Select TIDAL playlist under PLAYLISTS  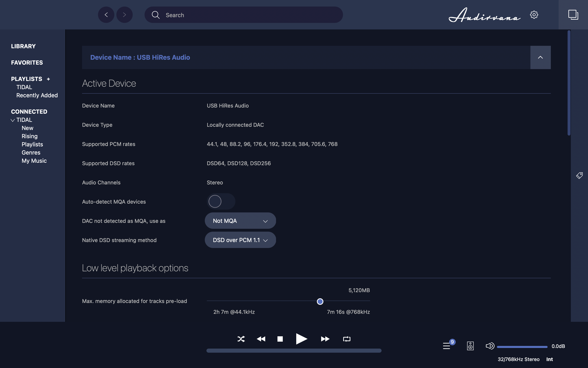point(24,87)
